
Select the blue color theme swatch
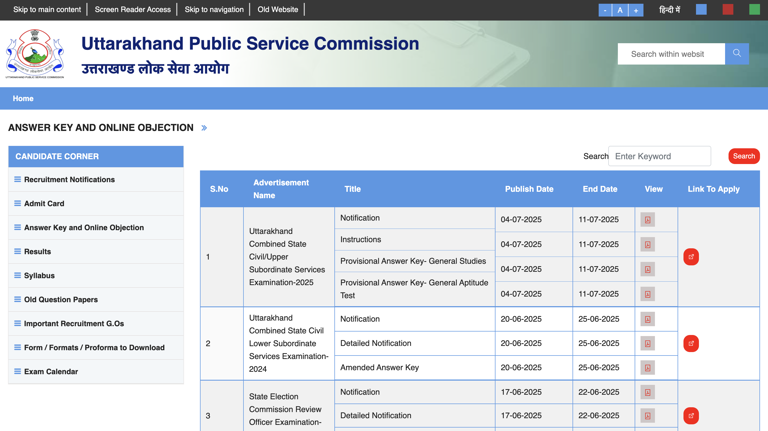(701, 10)
